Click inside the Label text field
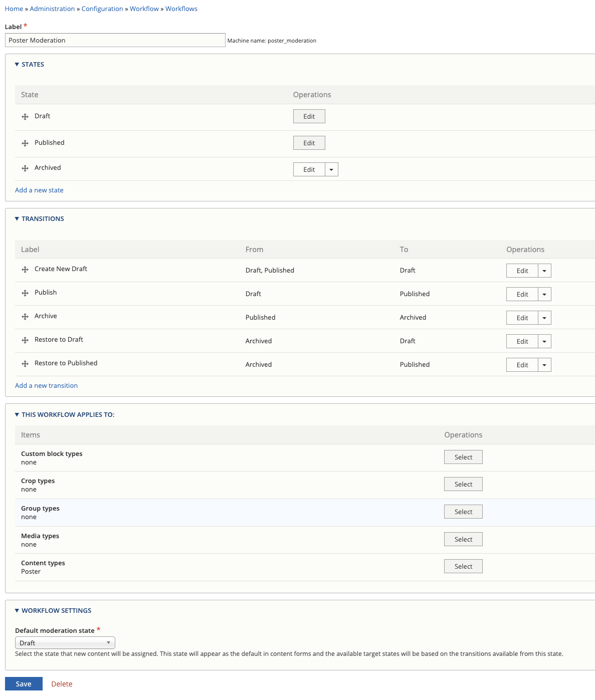This screenshot has width=595, height=700. coord(114,40)
